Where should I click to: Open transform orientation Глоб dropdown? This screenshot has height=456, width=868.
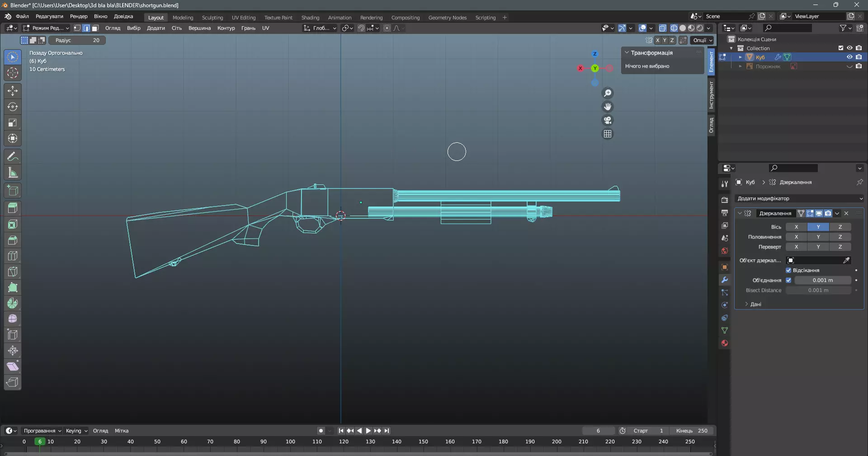pos(320,28)
